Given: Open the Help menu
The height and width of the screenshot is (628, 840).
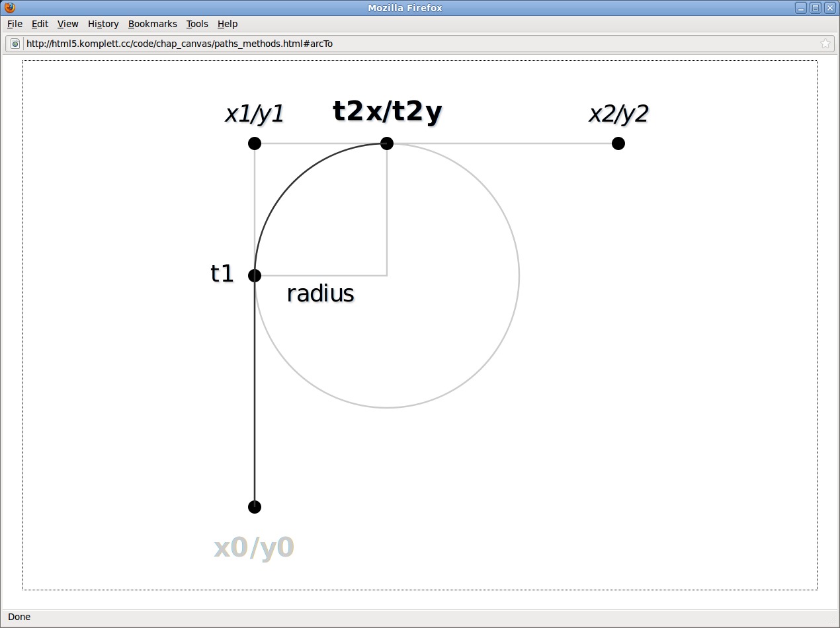Looking at the screenshot, I should pos(227,24).
